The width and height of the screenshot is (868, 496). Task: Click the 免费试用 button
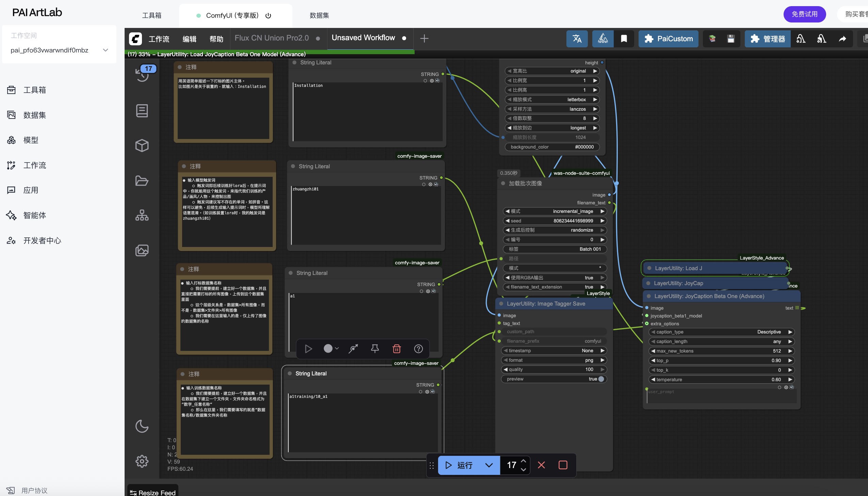[804, 14]
